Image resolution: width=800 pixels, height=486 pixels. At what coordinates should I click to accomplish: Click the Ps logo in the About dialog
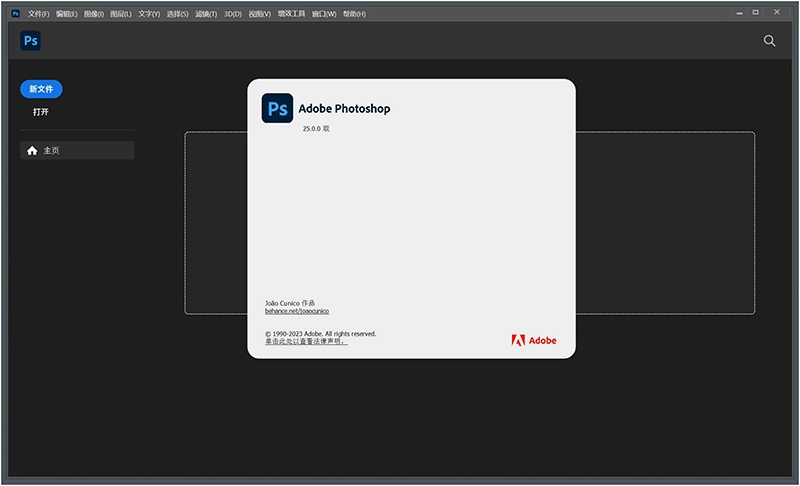pos(277,108)
